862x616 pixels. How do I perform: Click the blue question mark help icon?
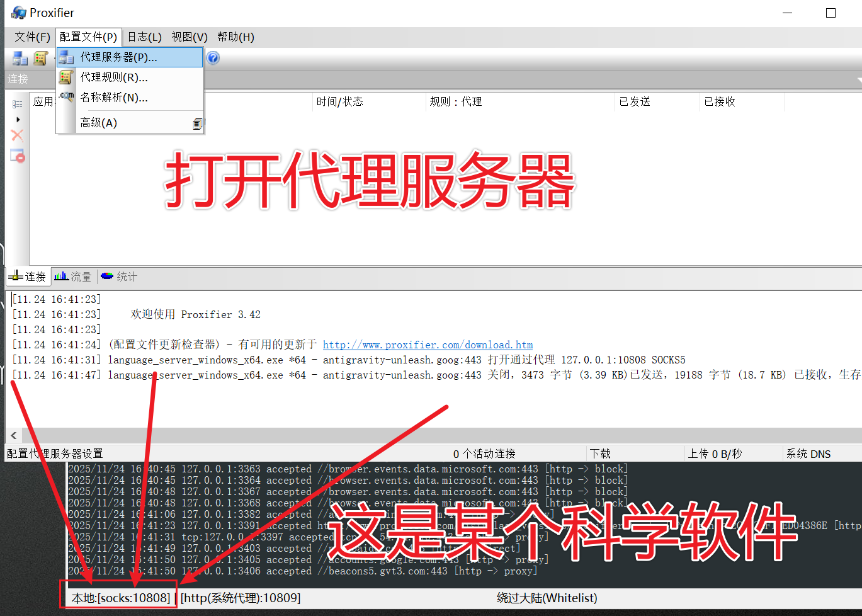coord(213,58)
